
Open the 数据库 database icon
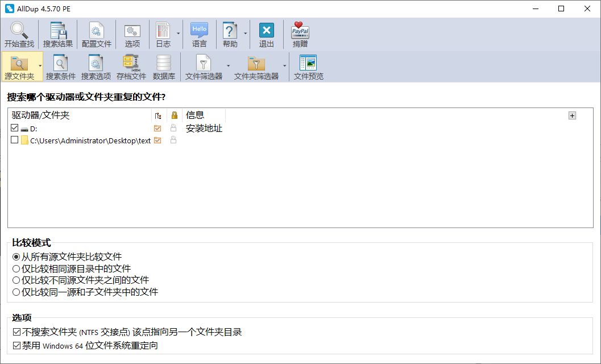[164, 63]
